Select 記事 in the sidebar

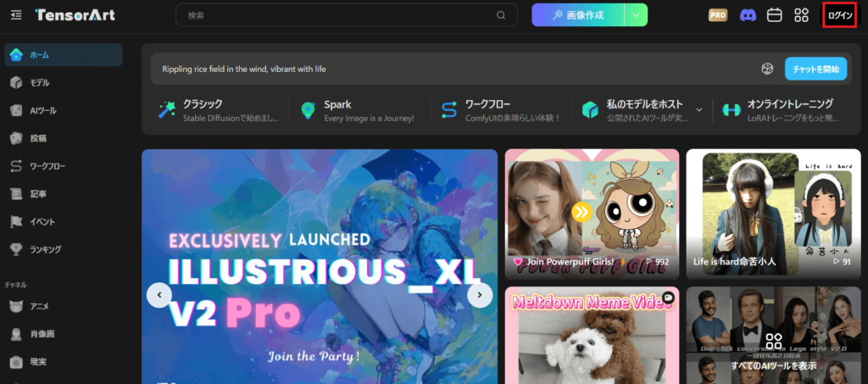click(x=64, y=193)
